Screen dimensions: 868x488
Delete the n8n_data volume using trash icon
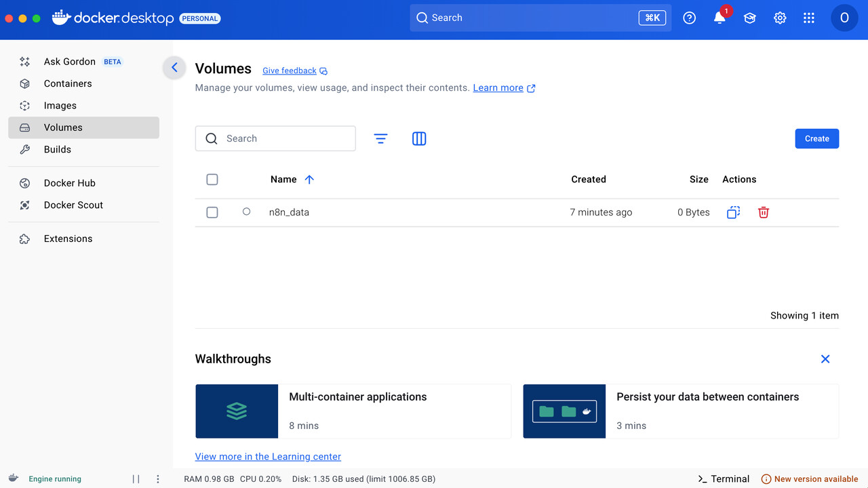(x=764, y=212)
